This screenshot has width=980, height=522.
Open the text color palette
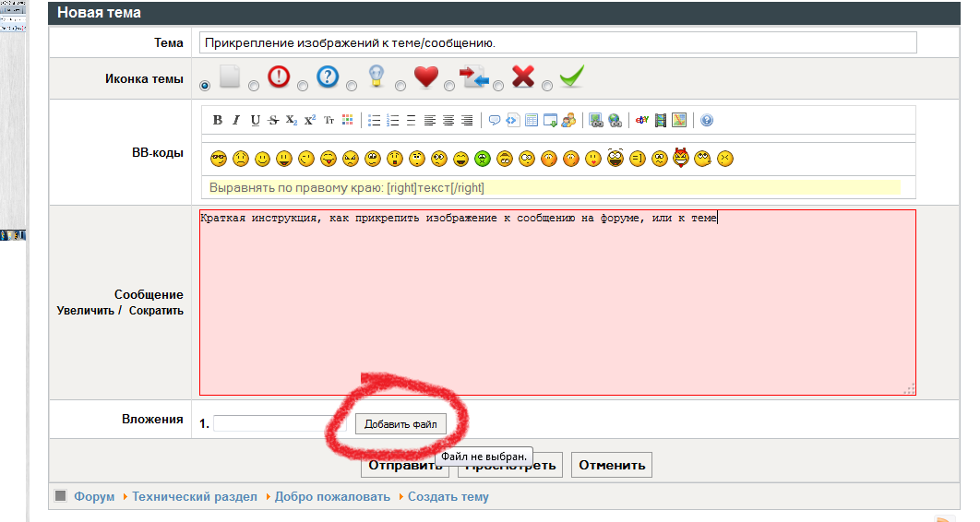[348, 120]
